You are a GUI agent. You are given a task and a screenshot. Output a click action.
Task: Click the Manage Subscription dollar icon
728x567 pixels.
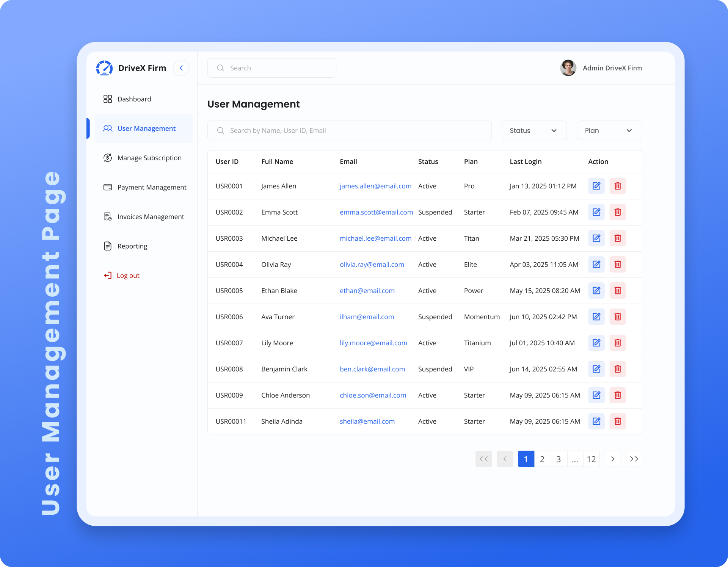pos(107,158)
